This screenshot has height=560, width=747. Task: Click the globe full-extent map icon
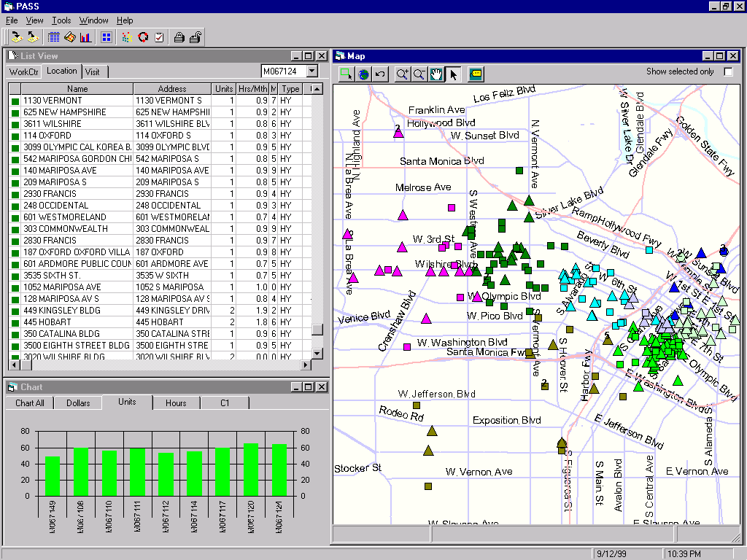(x=363, y=74)
